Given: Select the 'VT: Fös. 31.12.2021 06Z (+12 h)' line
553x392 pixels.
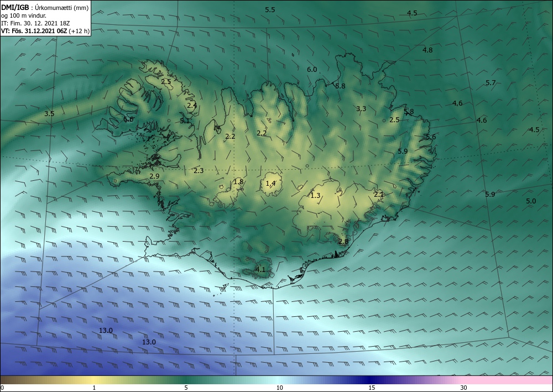Looking at the screenshot, I should [45, 31].
